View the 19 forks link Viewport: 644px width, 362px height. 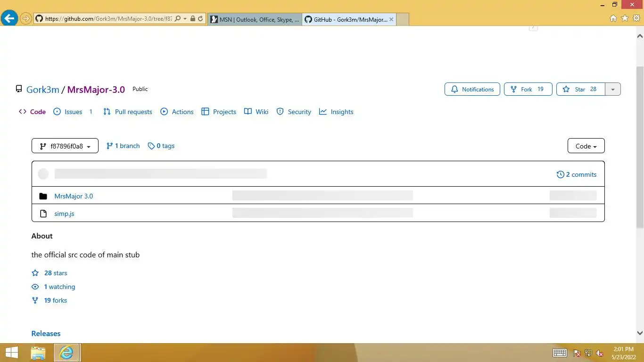[x=50, y=300]
